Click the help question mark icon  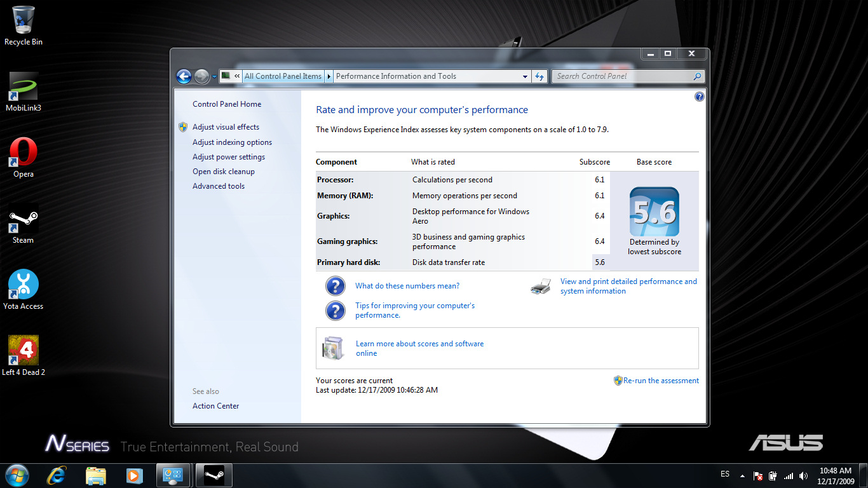point(699,97)
